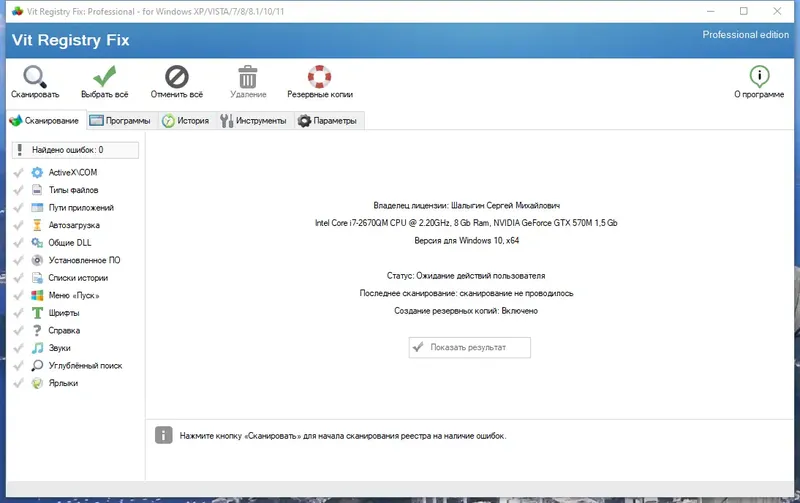Click the Звуки music note icon
The image size is (800, 503).
[x=37, y=348]
